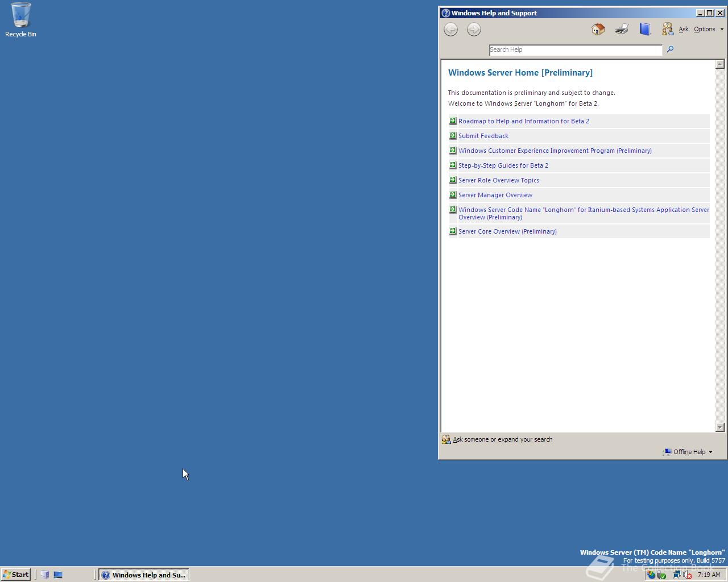Click arrow icon beside Submit Feedback

pyautogui.click(x=453, y=135)
